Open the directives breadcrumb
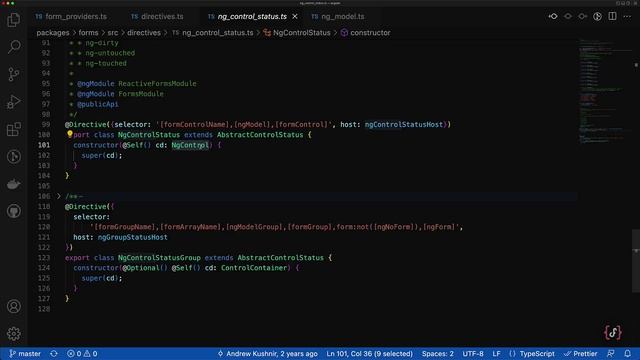 click(x=144, y=33)
